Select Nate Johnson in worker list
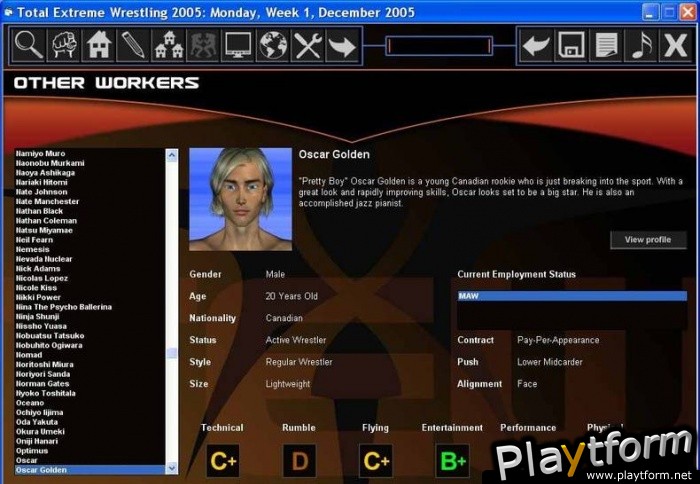 [90, 192]
